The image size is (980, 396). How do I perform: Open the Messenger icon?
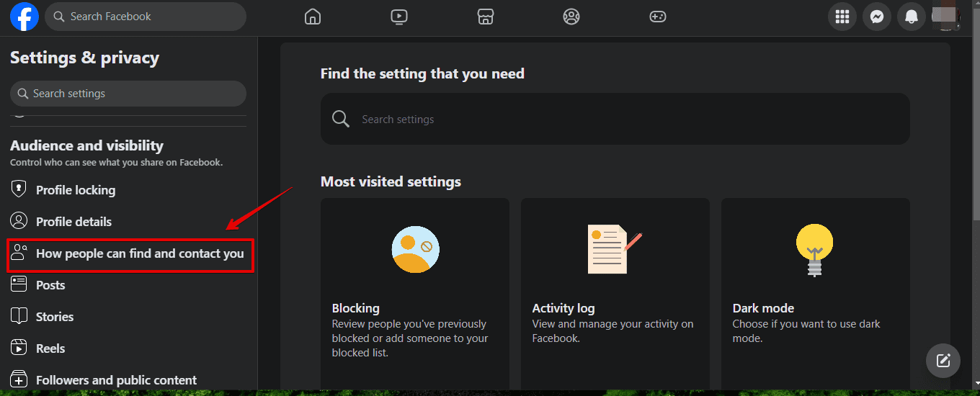point(877,17)
